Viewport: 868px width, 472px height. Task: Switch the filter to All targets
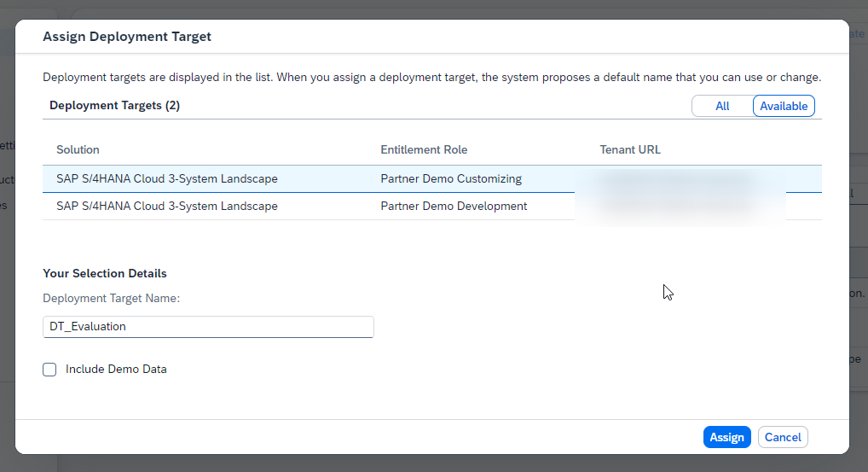click(x=722, y=106)
